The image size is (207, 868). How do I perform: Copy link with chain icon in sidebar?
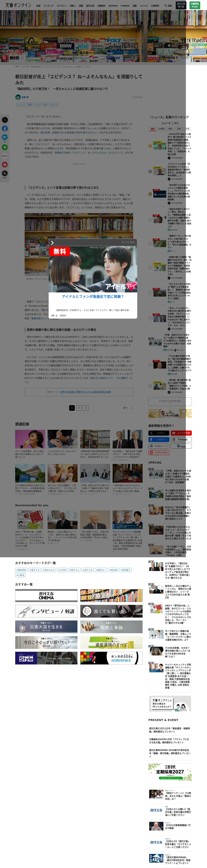pos(5,173)
